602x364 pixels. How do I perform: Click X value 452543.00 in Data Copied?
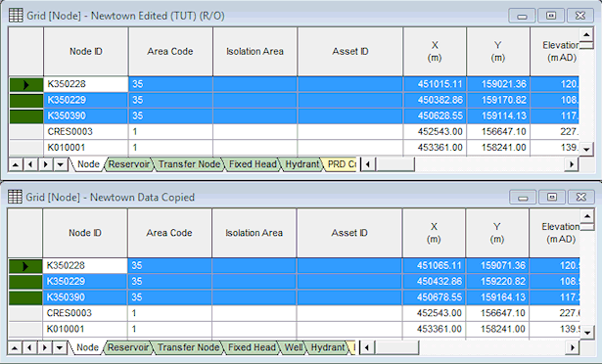435,313
